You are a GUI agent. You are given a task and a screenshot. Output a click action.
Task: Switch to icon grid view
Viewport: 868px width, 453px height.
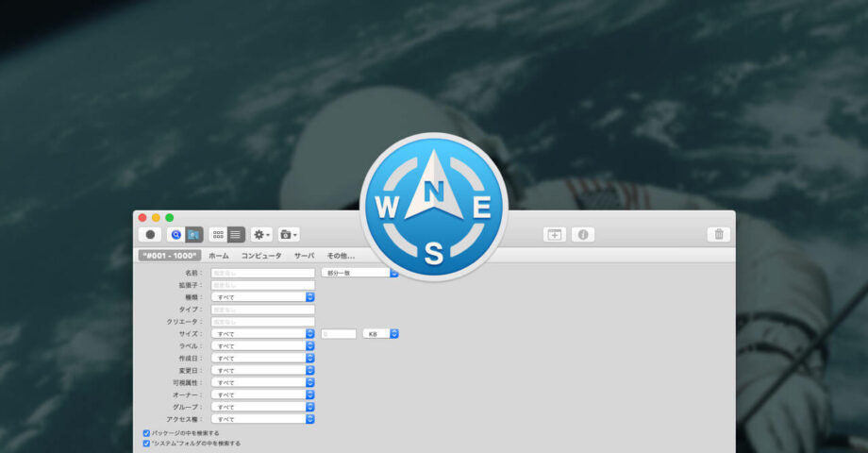(x=218, y=234)
